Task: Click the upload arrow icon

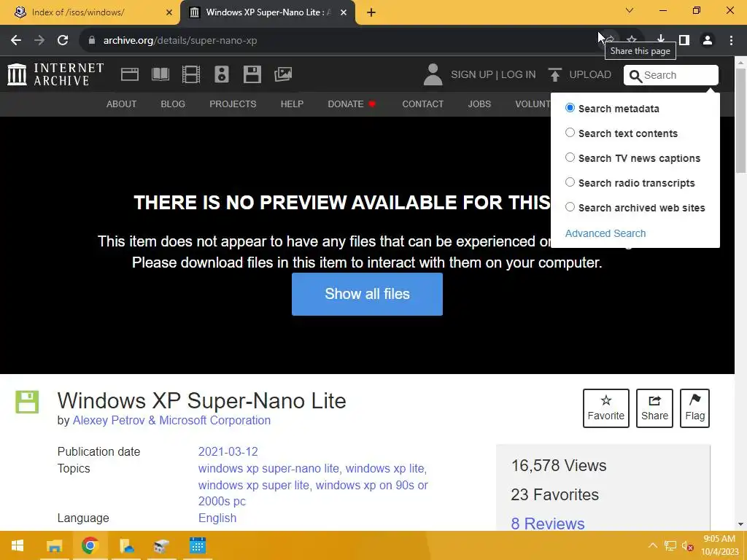Action: (554, 75)
